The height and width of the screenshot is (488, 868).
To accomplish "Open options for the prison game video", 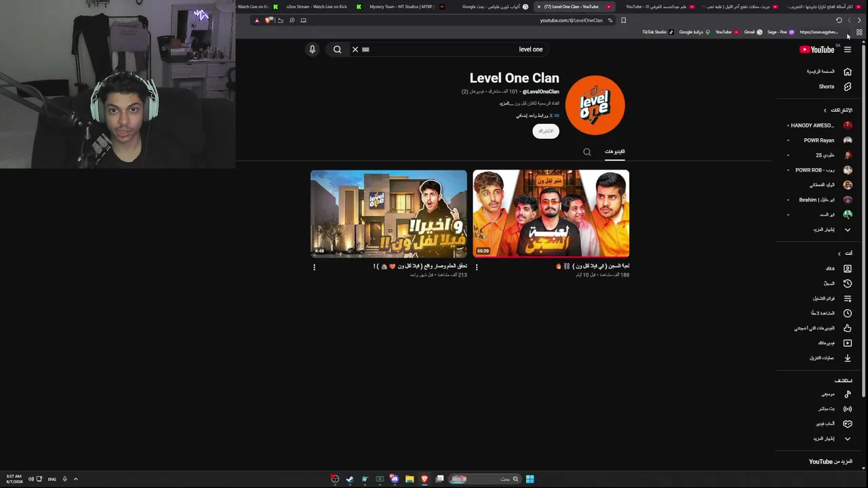I will click(477, 267).
